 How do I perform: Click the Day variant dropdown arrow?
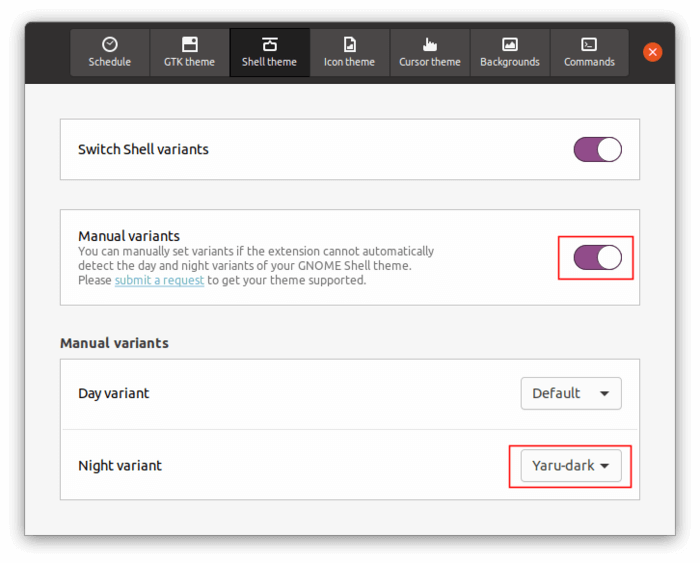(x=604, y=393)
